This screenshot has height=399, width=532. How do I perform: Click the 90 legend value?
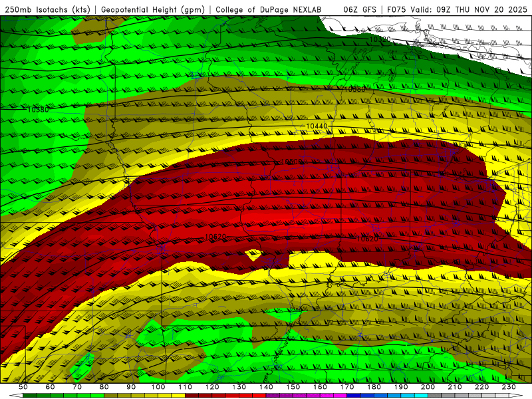131,387
